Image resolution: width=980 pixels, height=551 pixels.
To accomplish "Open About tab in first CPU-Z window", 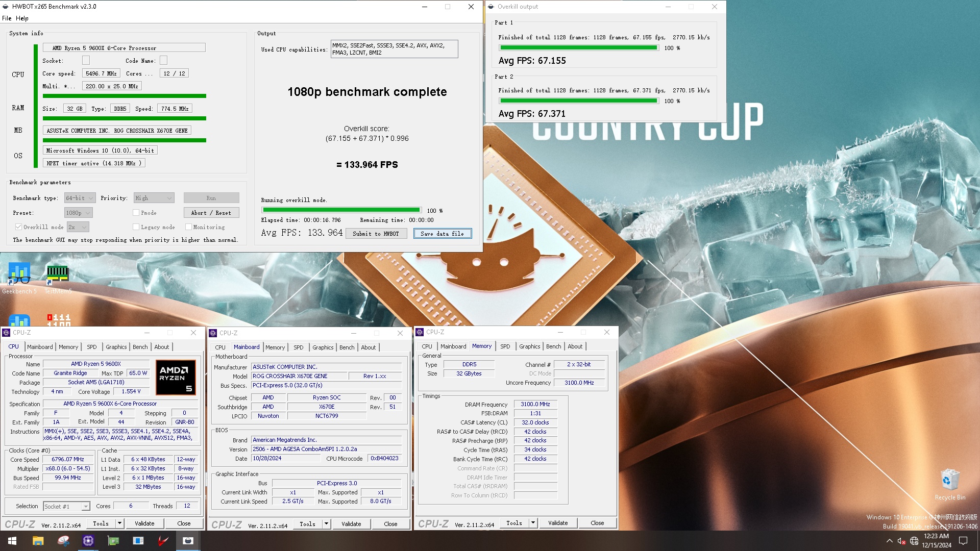I will (161, 347).
